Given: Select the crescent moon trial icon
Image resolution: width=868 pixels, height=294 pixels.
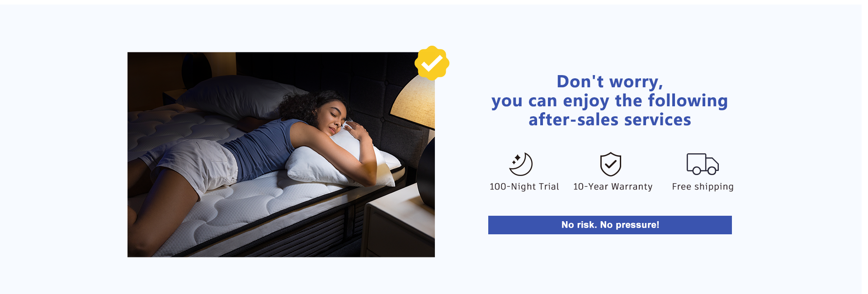Looking at the screenshot, I should pos(521,164).
